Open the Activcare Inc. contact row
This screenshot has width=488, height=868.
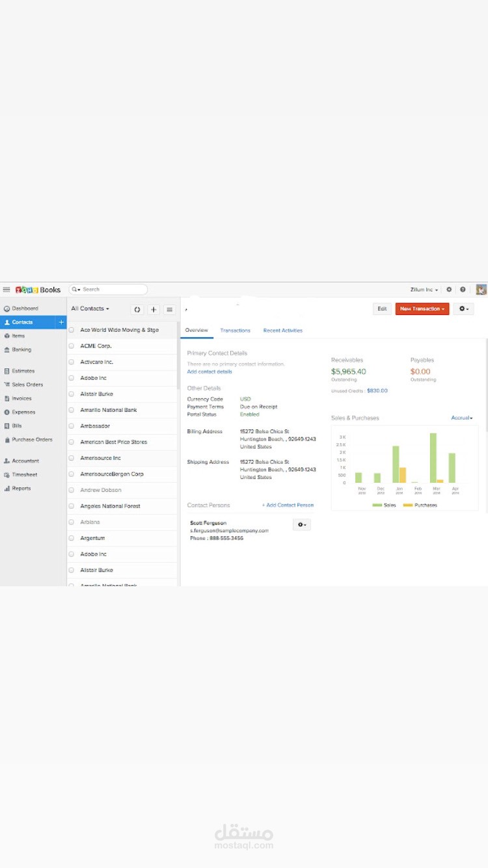click(122, 362)
